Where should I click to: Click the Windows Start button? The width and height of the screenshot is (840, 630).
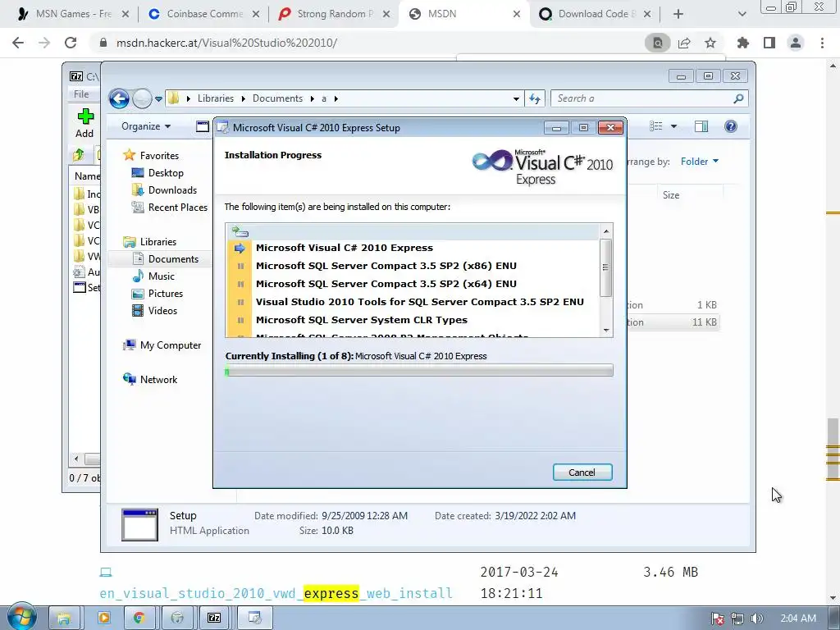pos(22,617)
